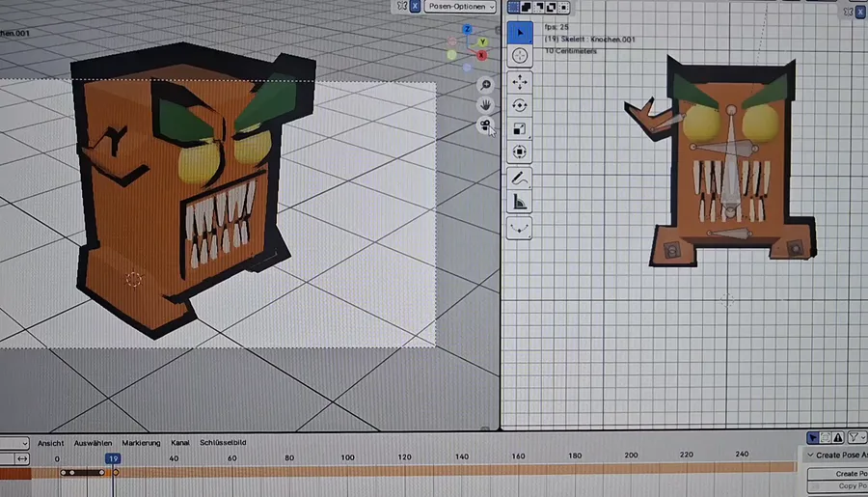The height and width of the screenshot is (497, 868).
Task: Click the Create Pose button
Action: [838, 474]
